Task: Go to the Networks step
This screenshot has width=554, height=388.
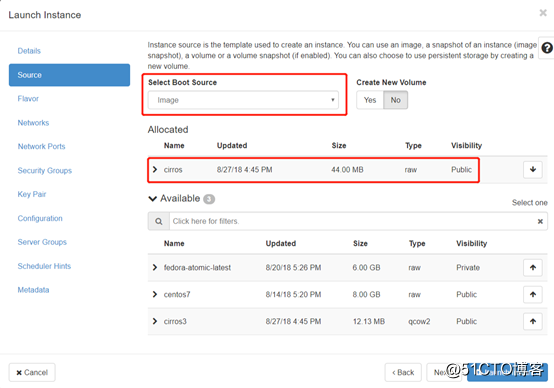Action: pyautogui.click(x=33, y=123)
